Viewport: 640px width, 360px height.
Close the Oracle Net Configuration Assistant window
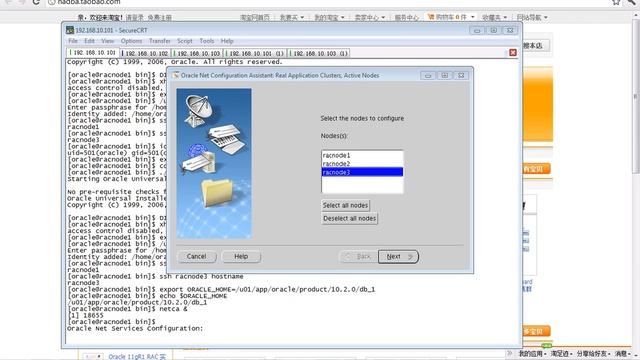[461, 76]
